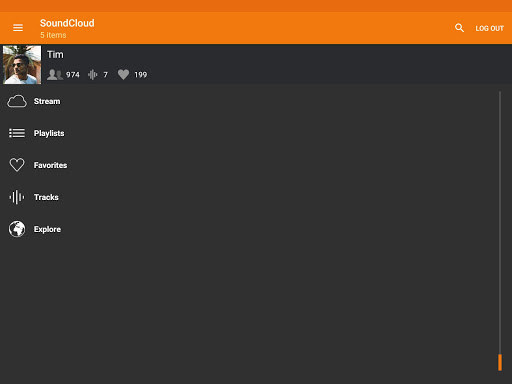Click the Favorites heart outline icon

pos(17,165)
